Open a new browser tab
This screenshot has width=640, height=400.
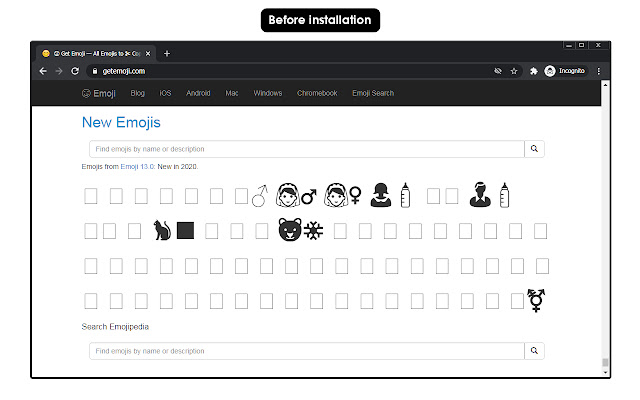coord(167,53)
